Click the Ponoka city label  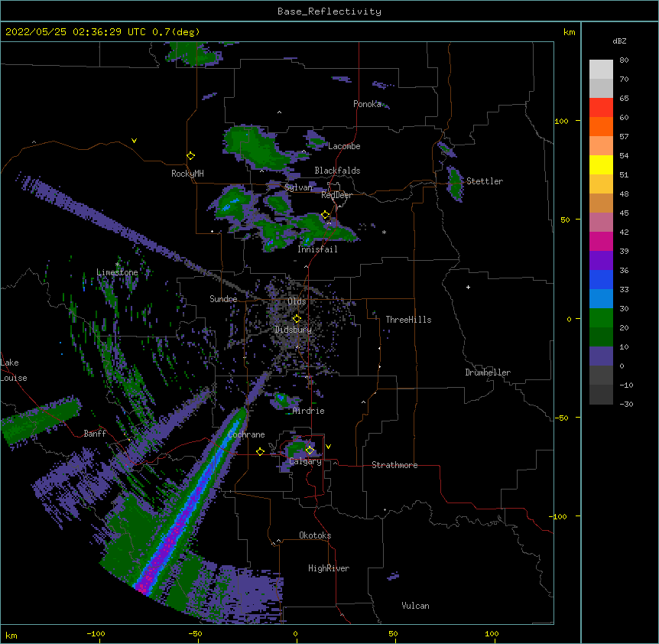coord(367,104)
